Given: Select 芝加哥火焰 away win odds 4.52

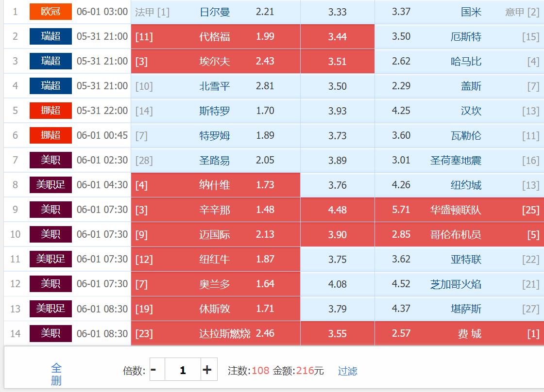Looking at the screenshot, I should coord(459,284).
